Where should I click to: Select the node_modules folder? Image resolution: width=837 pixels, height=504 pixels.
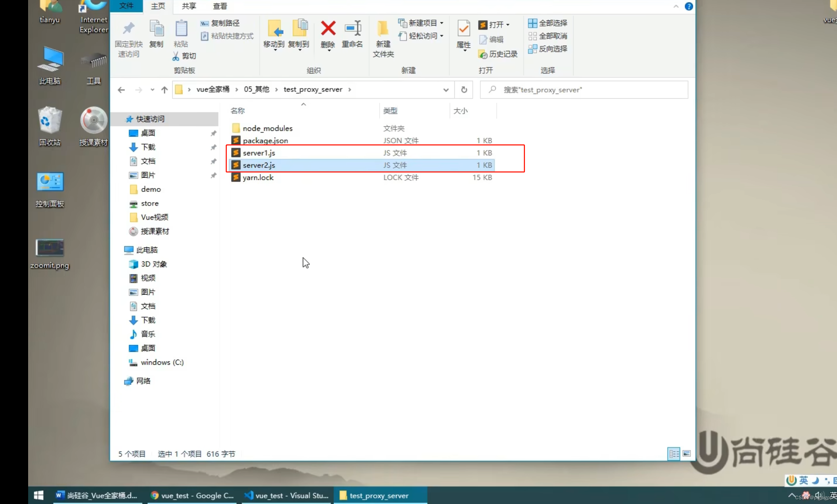tap(268, 128)
